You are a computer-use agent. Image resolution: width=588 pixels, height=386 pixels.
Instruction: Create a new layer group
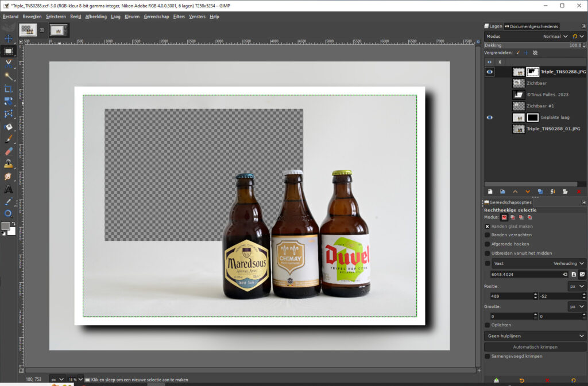[x=502, y=192]
